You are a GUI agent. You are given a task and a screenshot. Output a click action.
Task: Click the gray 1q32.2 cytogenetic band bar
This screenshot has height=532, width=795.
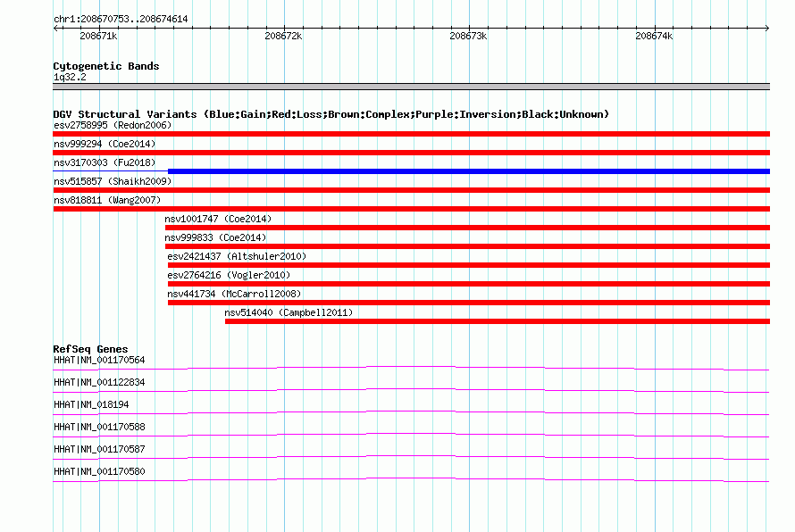tap(411, 87)
